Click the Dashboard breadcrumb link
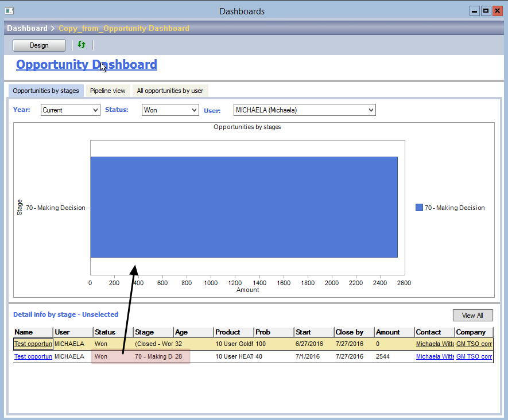 pos(27,28)
